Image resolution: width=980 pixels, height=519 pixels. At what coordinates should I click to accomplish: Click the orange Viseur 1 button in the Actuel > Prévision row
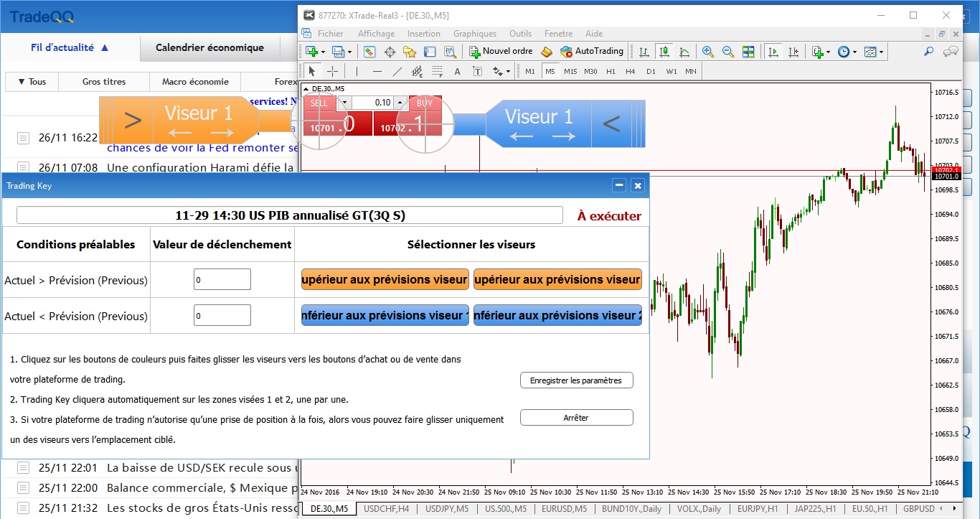tap(385, 280)
